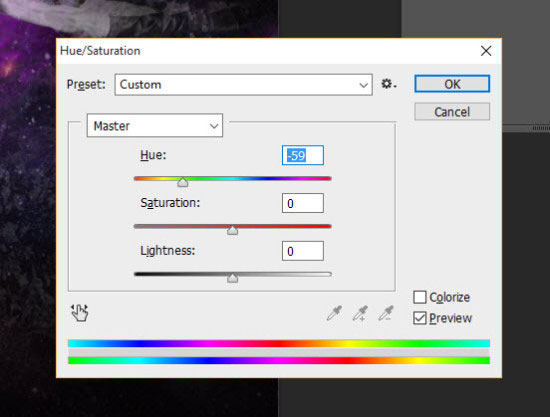Click the Cancel button
This screenshot has height=417, width=550.
click(452, 112)
